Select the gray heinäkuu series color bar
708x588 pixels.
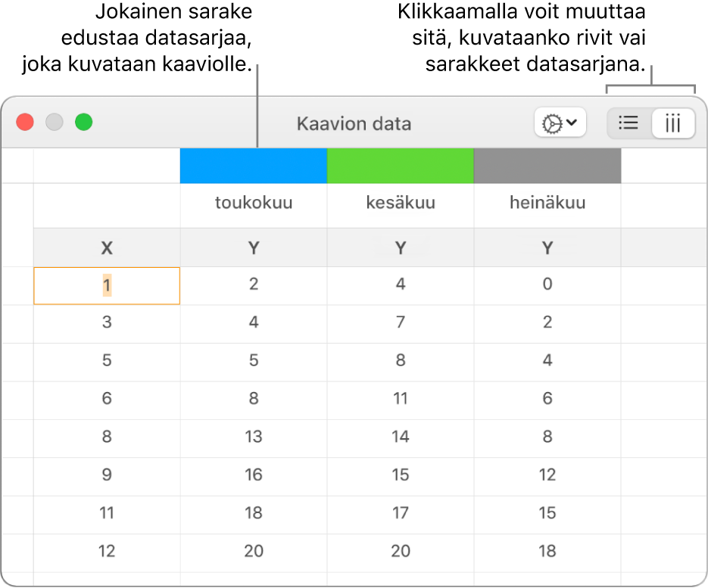tap(547, 166)
